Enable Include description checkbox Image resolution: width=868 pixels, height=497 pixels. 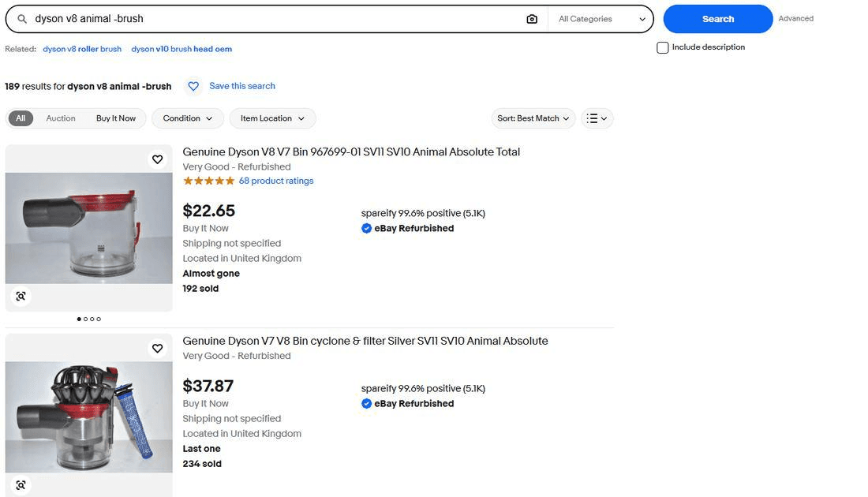(x=662, y=47)
